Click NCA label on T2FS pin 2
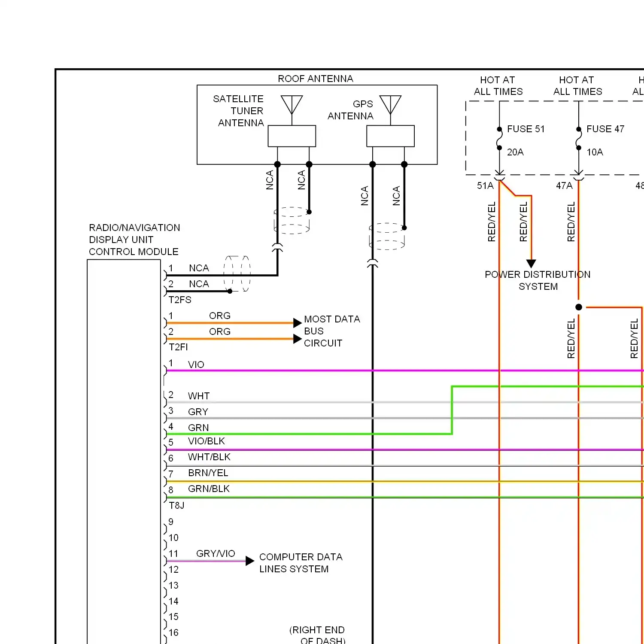644x644 pixels. [199, 284]
